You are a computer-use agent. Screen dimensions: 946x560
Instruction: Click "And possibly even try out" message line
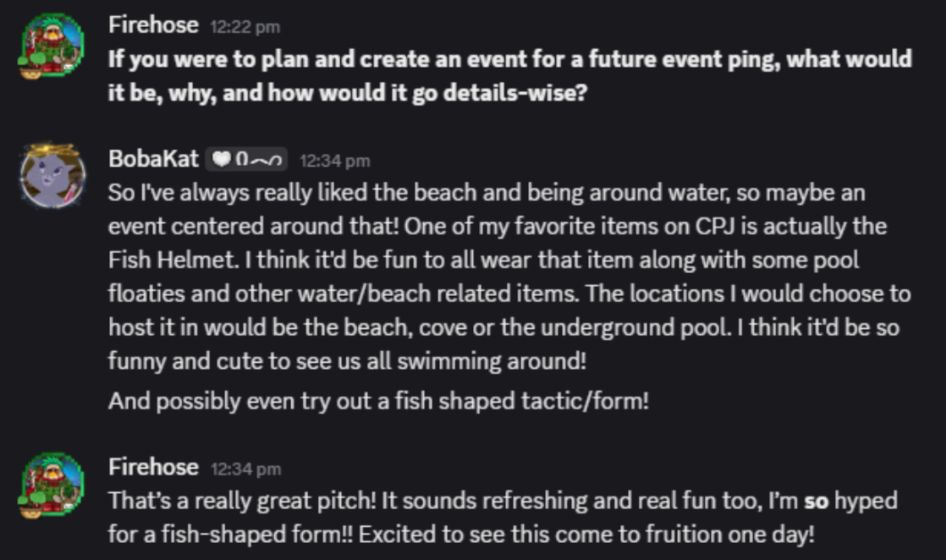click(378, 400)
